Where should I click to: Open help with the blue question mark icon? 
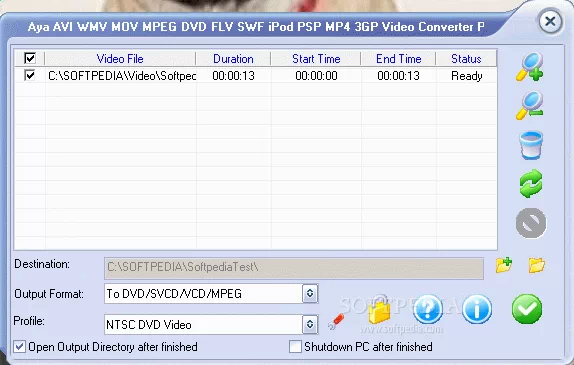pyautogui.click(x=428, y=309)
